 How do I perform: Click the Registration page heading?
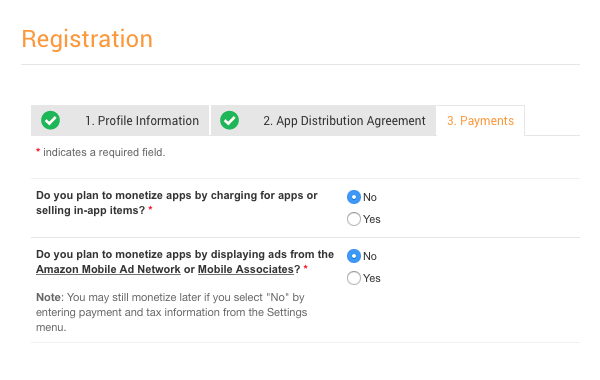coord(87,39)
